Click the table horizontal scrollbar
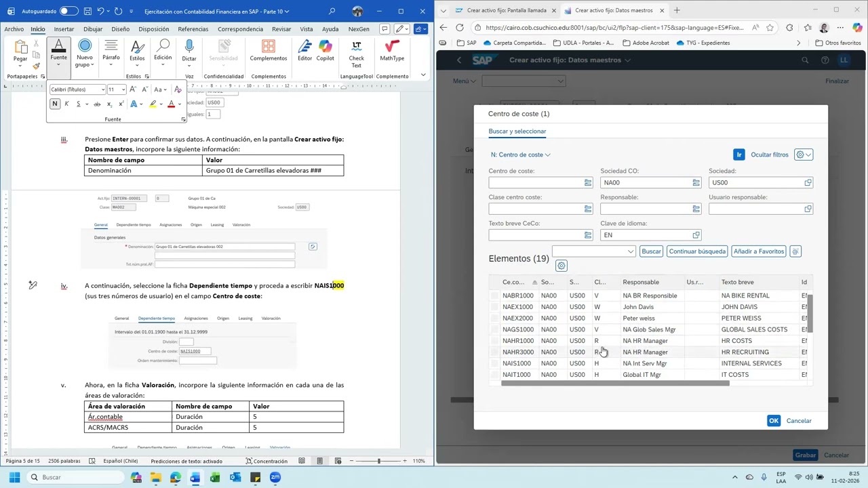The image size is (868, 488). pos(615,384)
